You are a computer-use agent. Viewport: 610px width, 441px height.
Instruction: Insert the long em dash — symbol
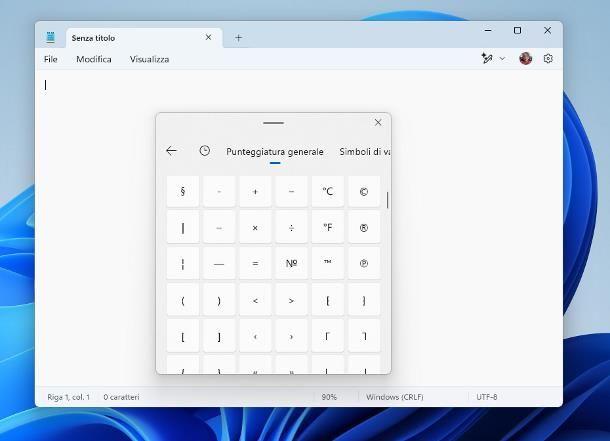pos(219,264)
